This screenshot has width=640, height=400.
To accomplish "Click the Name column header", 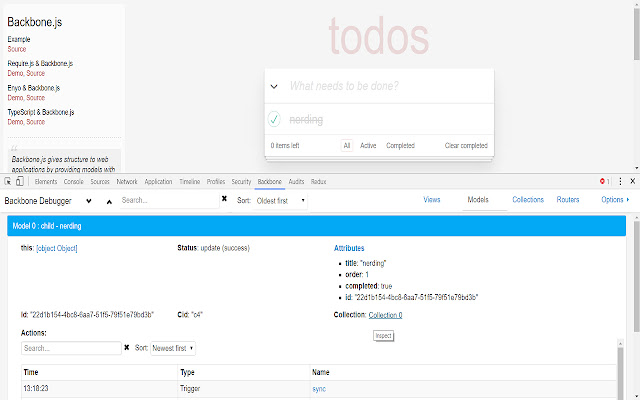I will 321,372.
